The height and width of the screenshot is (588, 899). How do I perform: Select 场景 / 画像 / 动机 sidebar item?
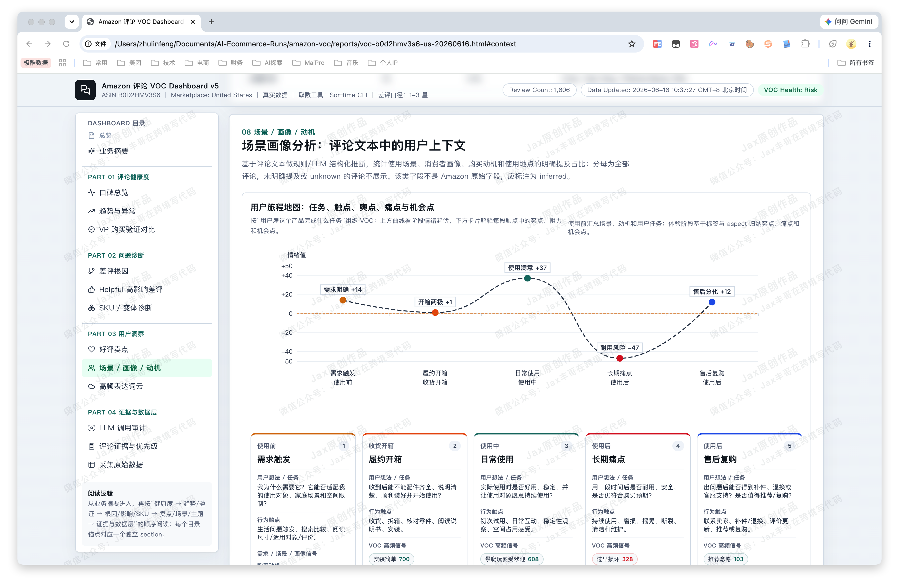(x=147, y=368)
